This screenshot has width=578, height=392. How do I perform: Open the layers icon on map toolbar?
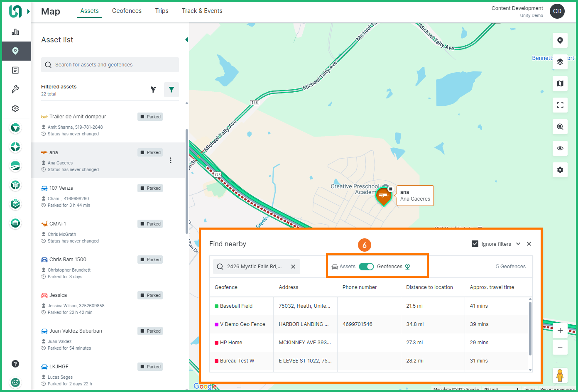point(560,62)
